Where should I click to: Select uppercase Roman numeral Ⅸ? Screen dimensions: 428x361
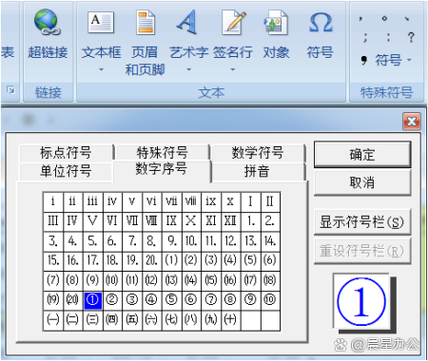[171, 221]
